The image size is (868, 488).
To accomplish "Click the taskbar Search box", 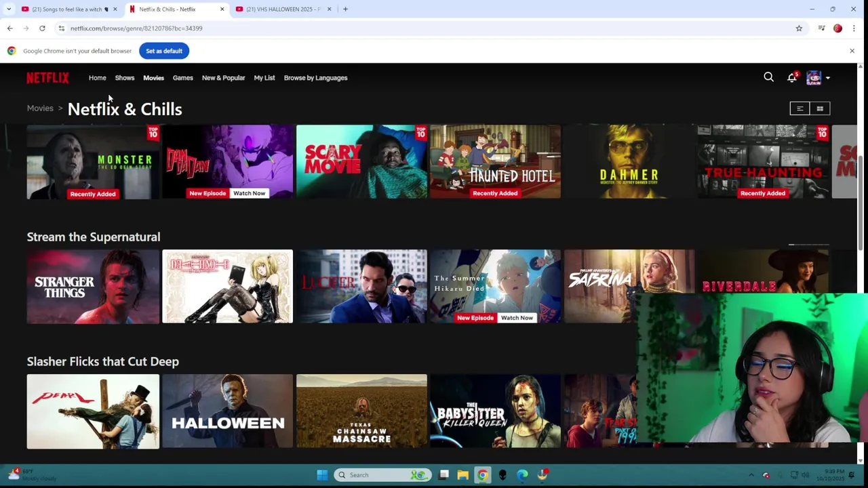I will (x=383, y=475).
